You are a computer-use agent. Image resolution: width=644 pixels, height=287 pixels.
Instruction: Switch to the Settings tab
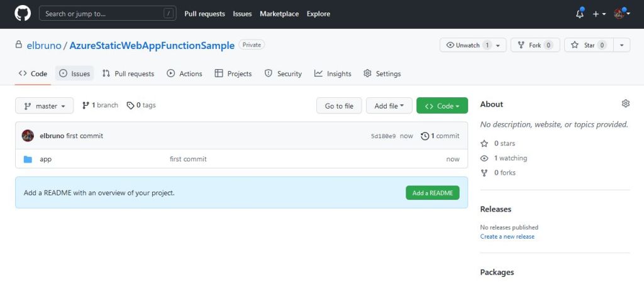coord(382,74)
